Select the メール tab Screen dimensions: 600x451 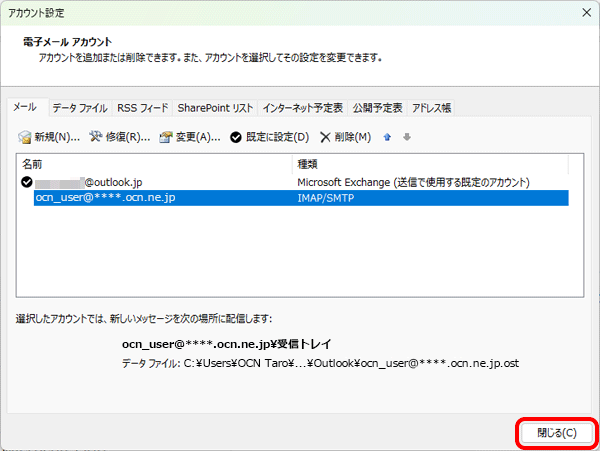(26, 108)
